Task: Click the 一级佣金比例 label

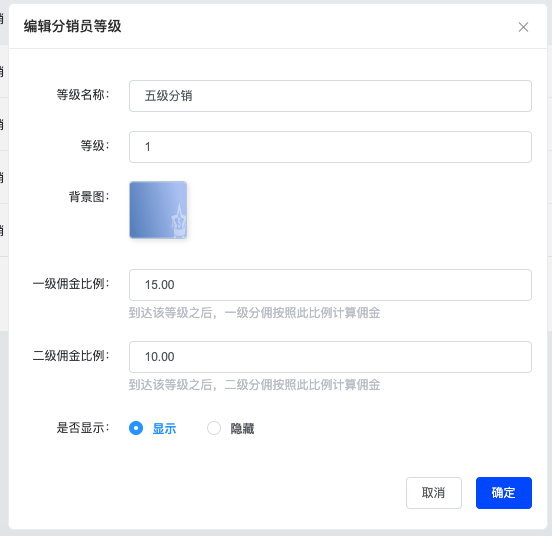Action: tap(71, 284)
